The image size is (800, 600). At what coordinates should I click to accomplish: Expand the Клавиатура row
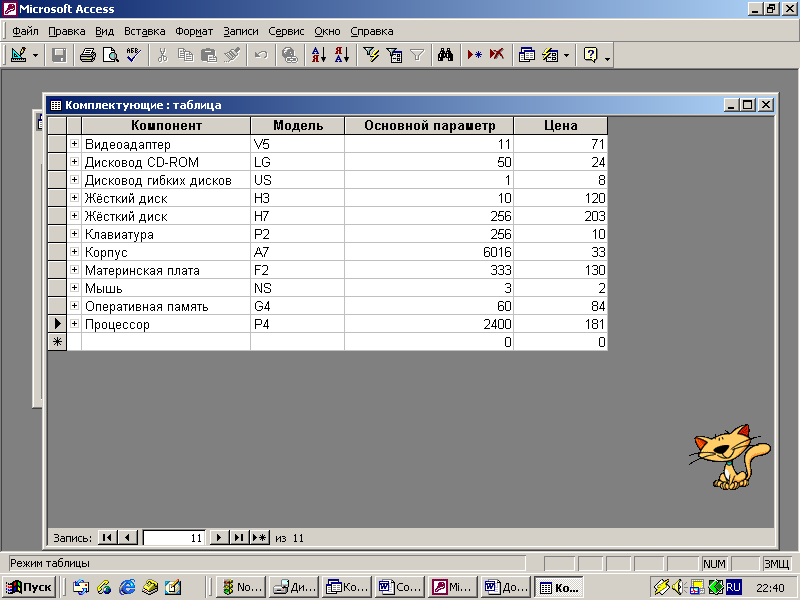(x=74, y=234)
